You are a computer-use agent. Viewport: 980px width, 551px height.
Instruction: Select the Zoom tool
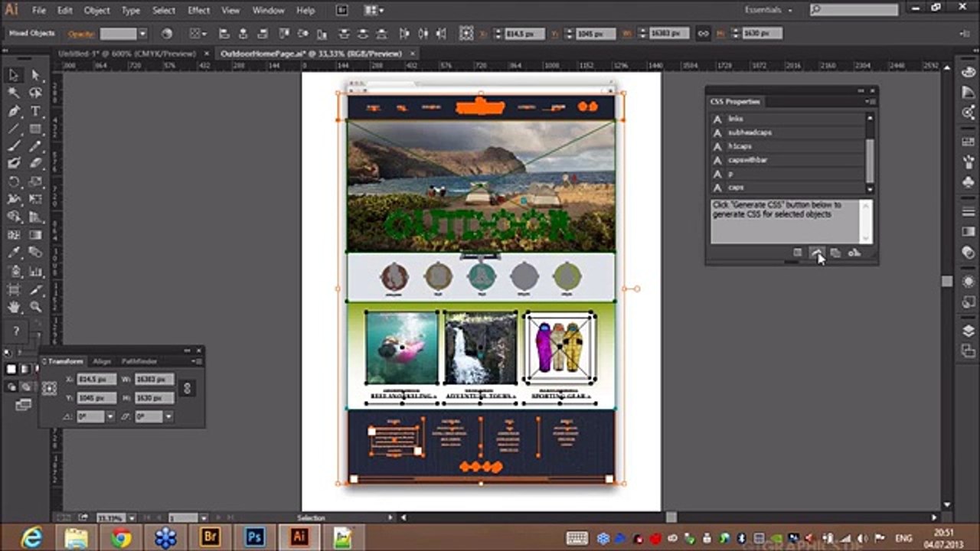pyautogui.click(x=35, y=307)
